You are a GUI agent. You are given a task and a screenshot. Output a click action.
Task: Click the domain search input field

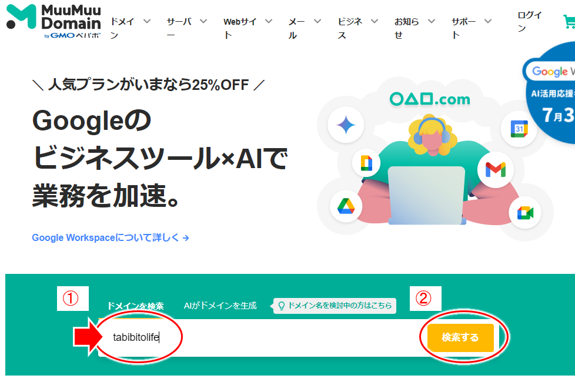pos(260,337)
